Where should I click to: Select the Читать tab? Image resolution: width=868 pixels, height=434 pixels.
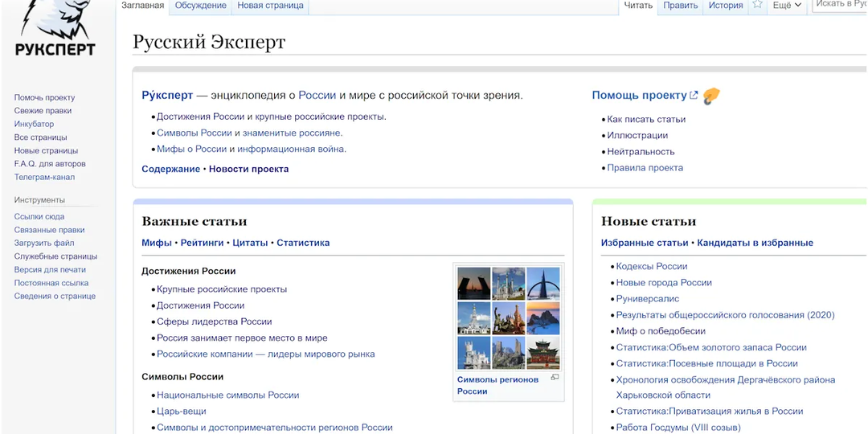coord(638,6)
